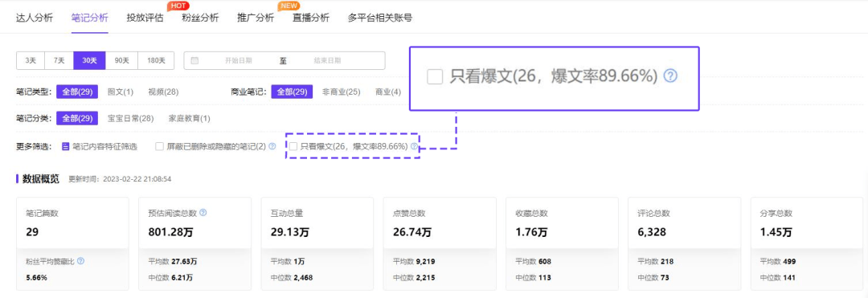Filter note type by 视频(28)
Screen dimensions: 868x298
coord(163,92)
